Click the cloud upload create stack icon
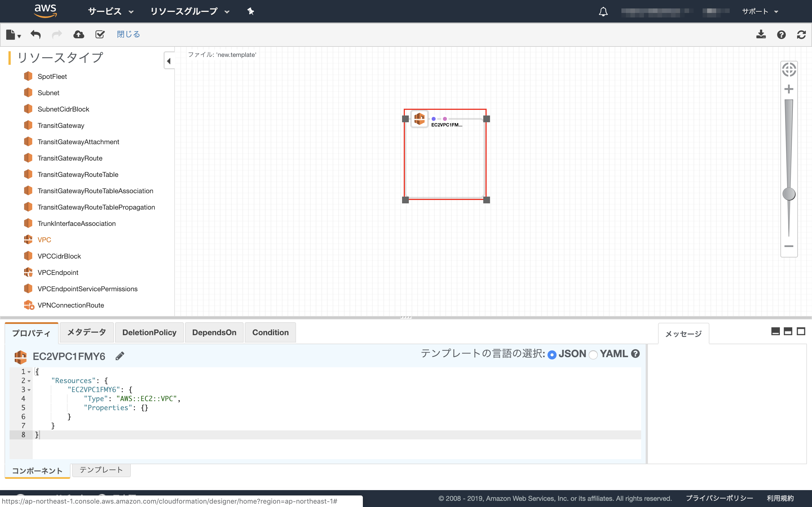The width and height of the screenshot is (812, 507). point(78,34)
